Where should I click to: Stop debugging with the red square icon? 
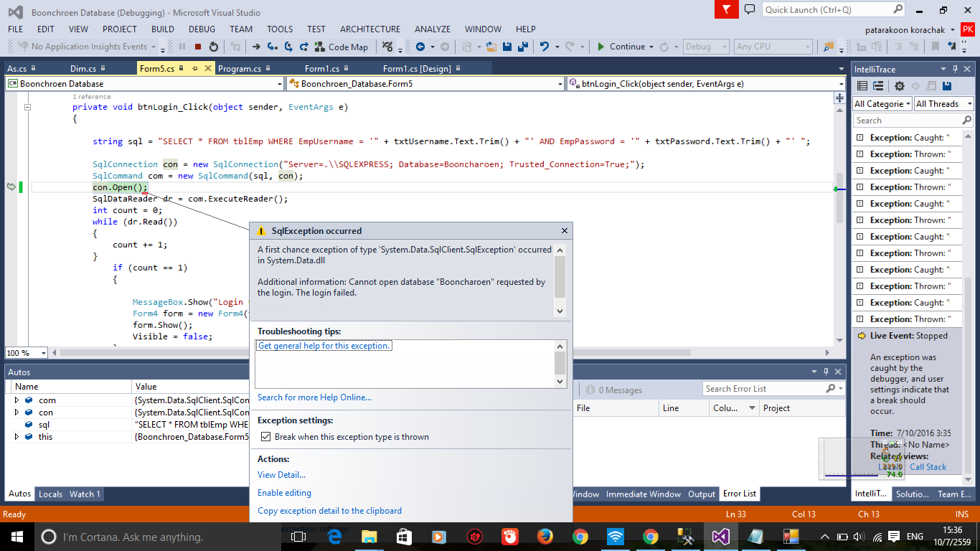point(198,47)
